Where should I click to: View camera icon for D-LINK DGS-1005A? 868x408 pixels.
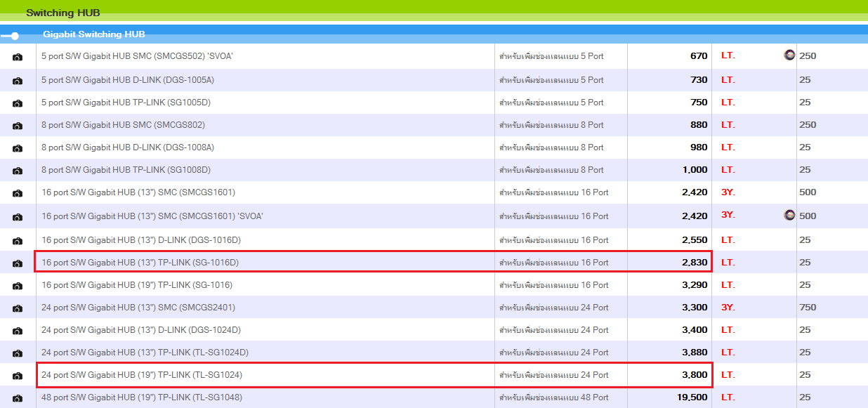[x=18, y=81]
